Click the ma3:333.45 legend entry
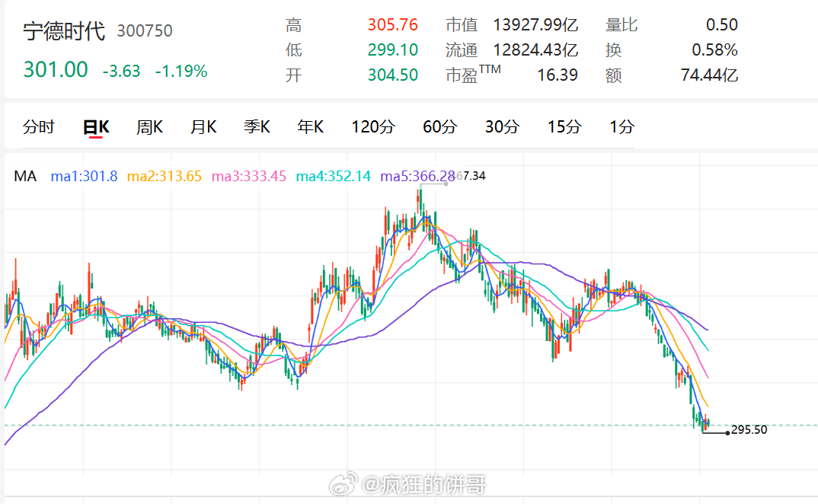Viewport: 818px width, 504px height. point(249,176)
